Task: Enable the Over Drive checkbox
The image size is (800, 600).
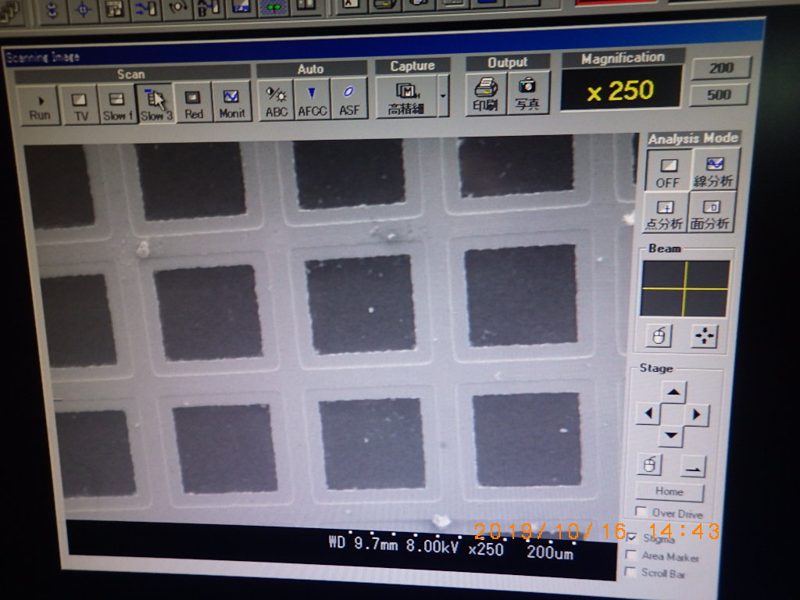Action: (640, 511)
